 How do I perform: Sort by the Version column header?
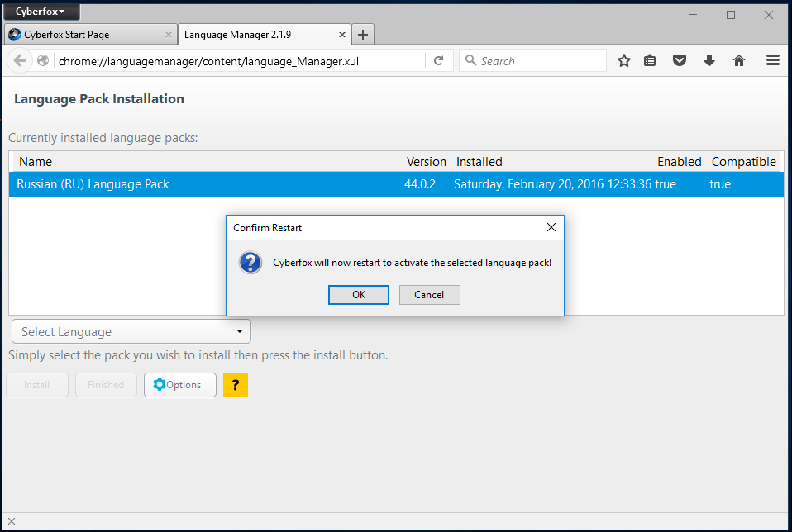[x=427, y=162]
